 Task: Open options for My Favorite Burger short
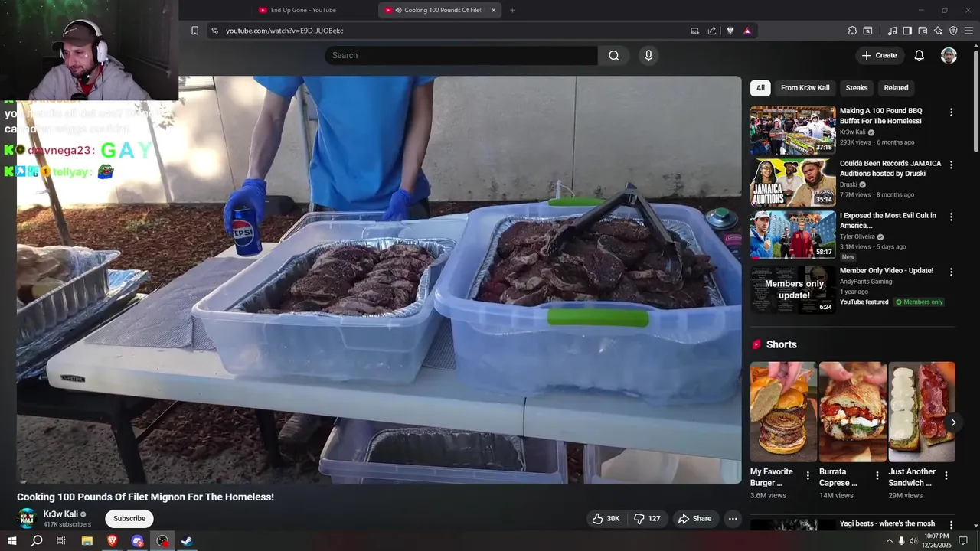tap(808, 475)
